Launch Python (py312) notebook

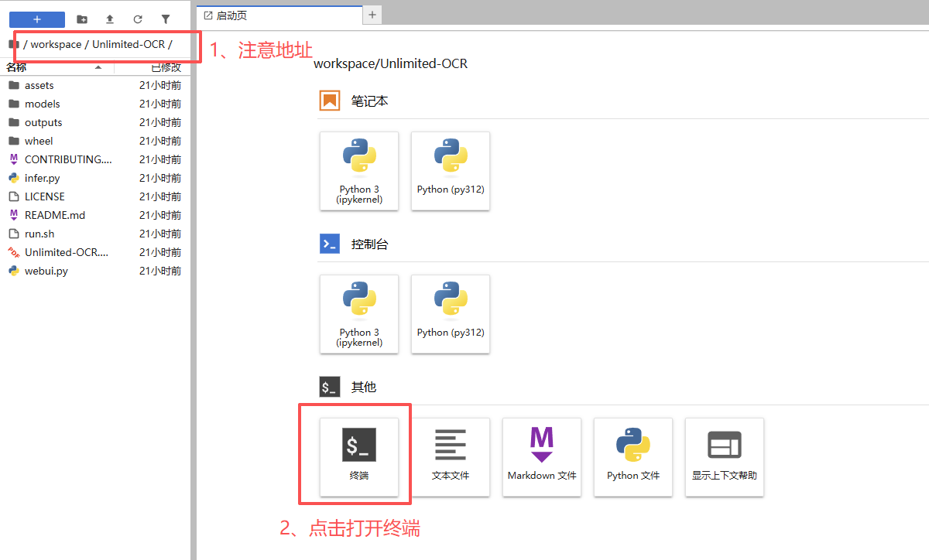pyautogui.click(x=451, y=171)
